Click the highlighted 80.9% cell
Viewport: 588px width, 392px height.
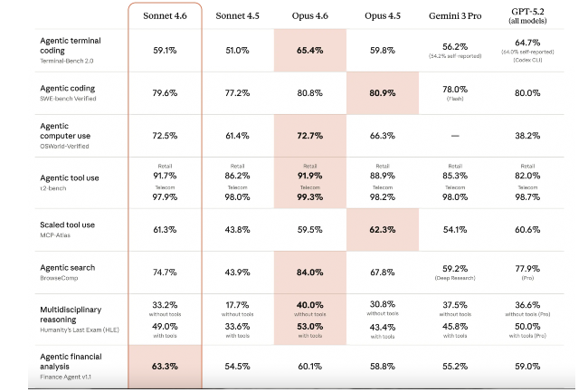tap(382, 91)
